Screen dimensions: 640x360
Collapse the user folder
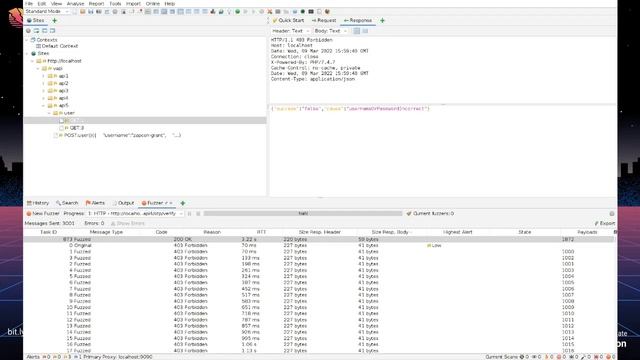(x=49, y=113)
